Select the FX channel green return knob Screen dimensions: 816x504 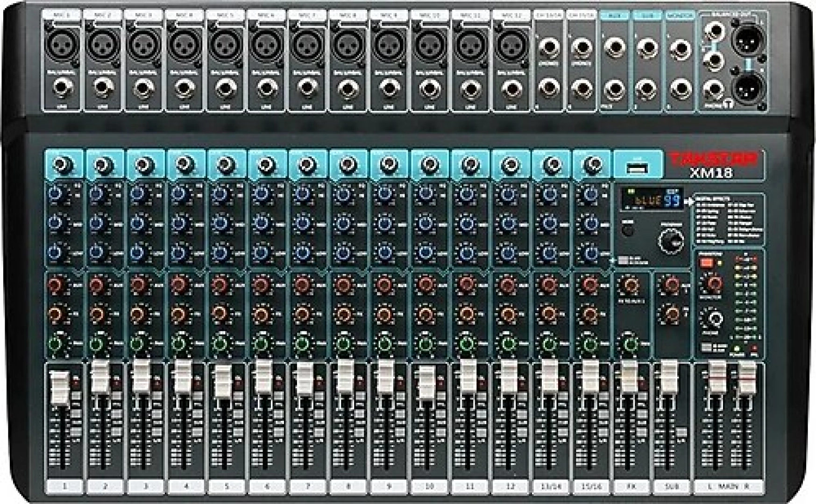[630, 344]
